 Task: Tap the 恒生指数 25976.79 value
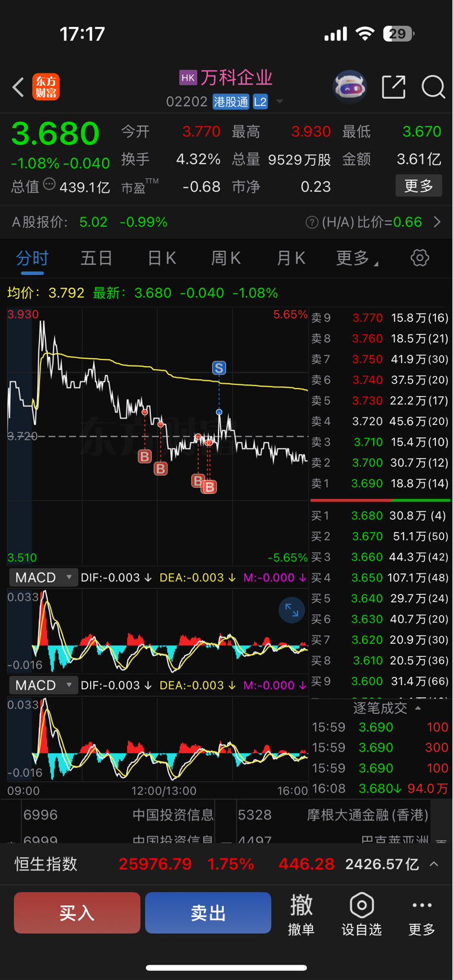(156, 864)
